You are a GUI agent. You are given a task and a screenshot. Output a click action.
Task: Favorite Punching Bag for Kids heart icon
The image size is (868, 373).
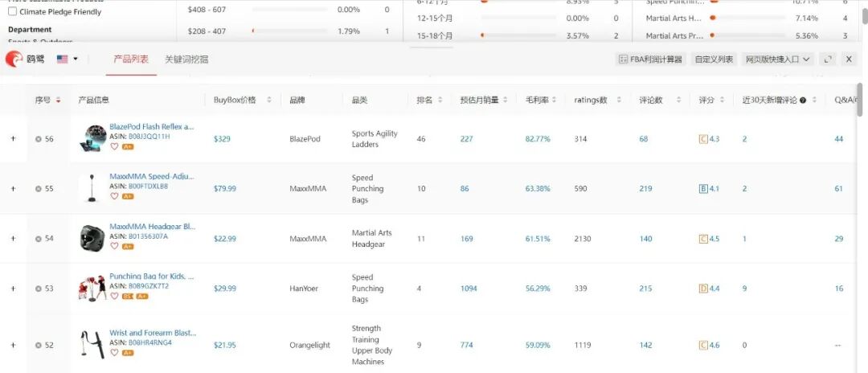click(114, 296)
